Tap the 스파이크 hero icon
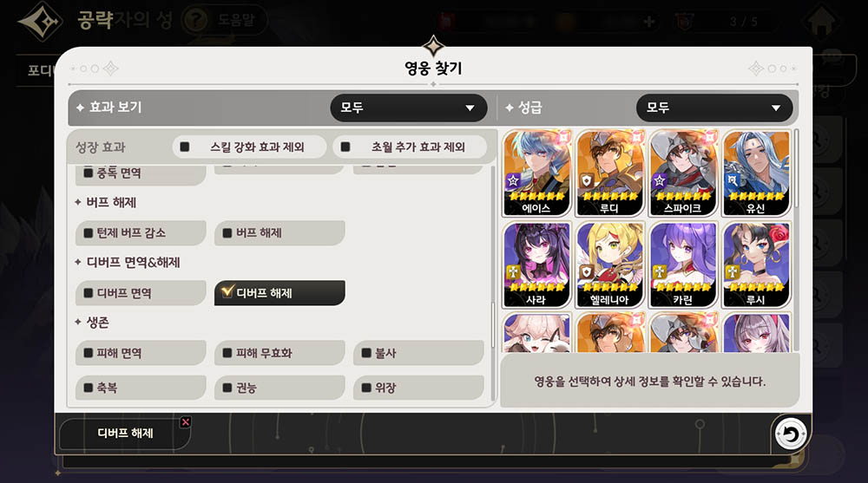This screenshot has height=483, width=868. point(683,173)
